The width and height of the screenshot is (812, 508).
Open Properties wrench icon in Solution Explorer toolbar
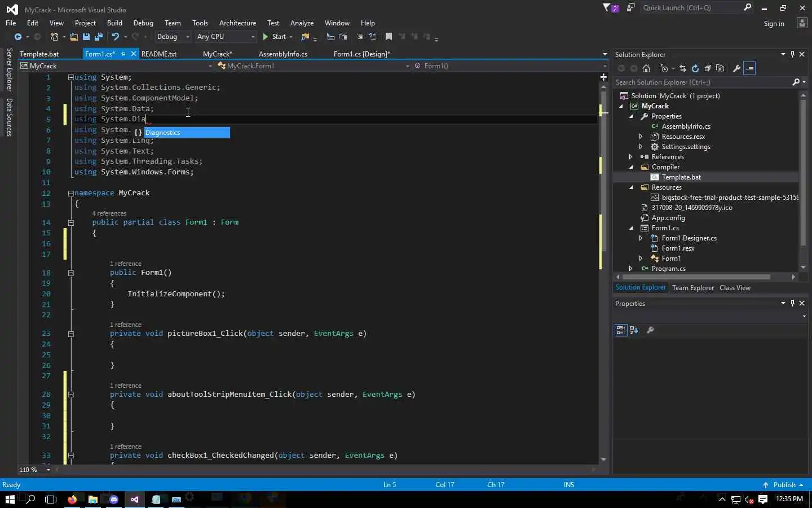736,68
